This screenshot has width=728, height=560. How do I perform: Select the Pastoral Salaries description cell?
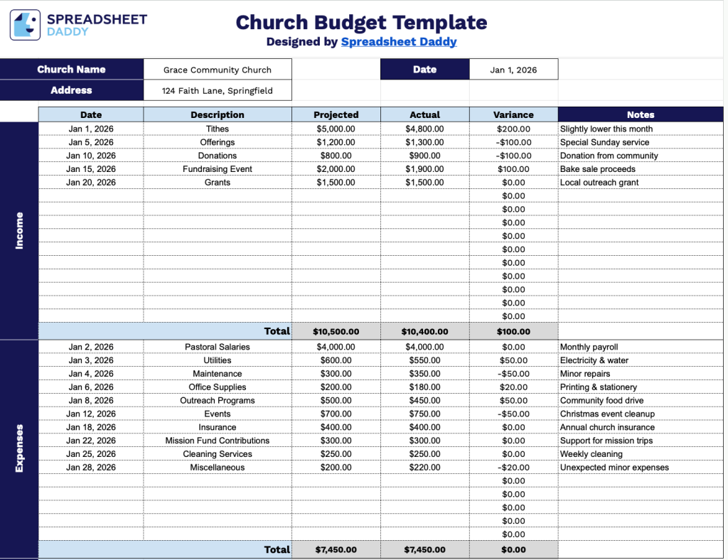pyautogui.click(x=218, y=347)
